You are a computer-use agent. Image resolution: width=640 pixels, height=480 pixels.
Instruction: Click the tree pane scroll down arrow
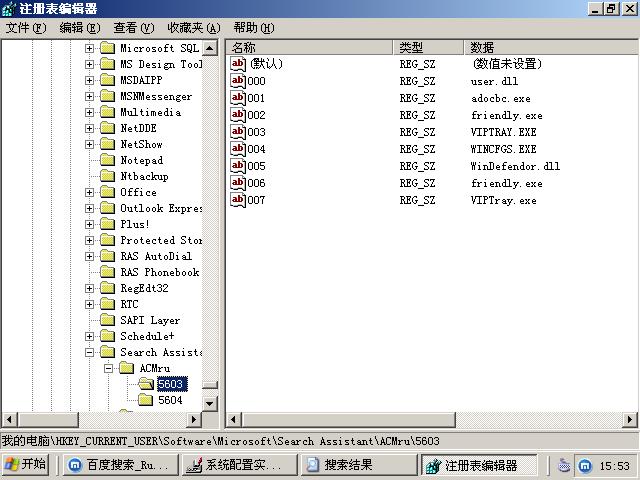[x=209, y=404]
